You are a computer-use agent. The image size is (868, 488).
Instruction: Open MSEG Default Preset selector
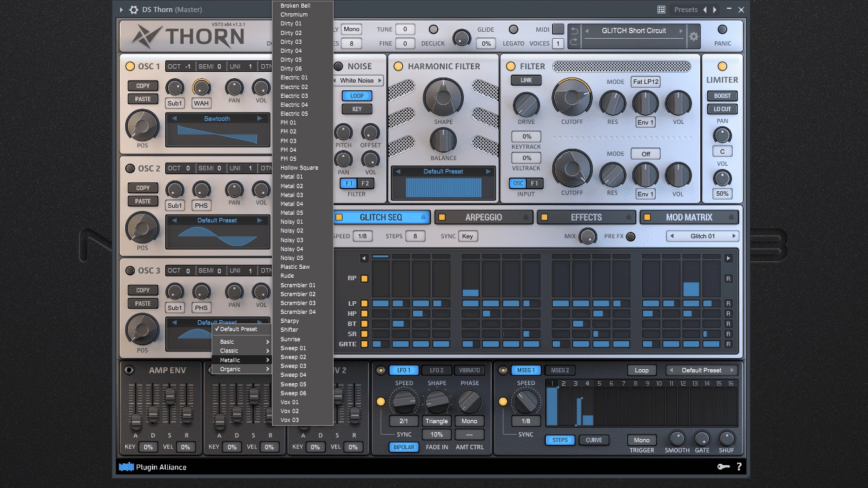click(702, 370)
